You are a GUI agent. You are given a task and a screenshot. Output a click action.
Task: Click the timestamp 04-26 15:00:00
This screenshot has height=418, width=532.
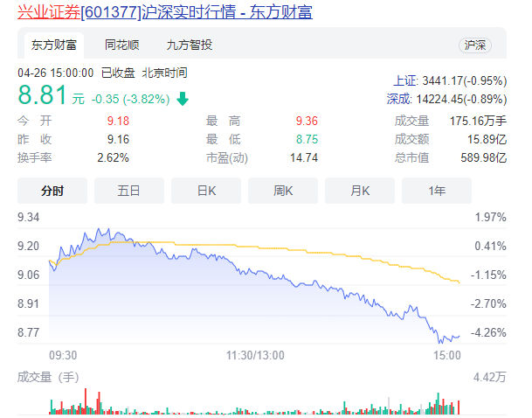click(56, 73)
